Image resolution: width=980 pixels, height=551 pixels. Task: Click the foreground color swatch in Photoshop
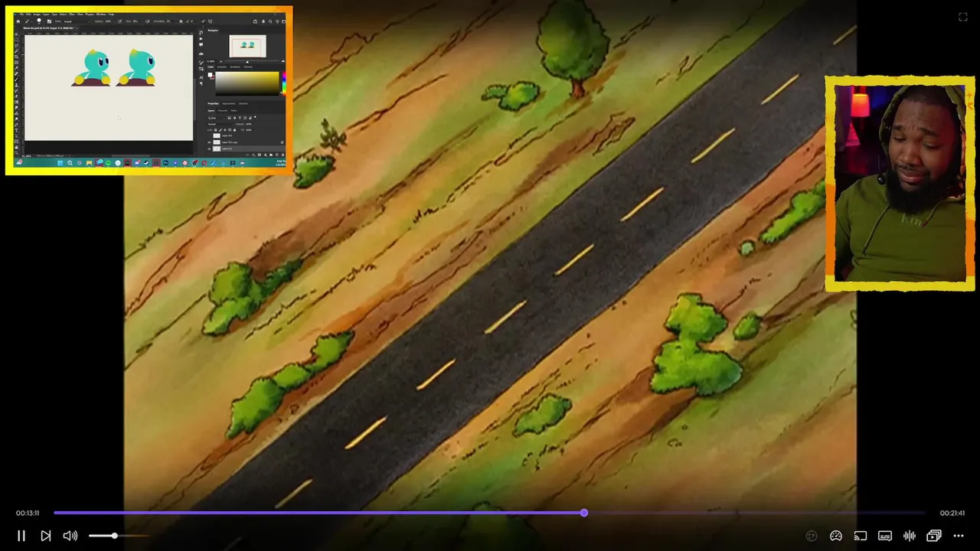tap(210, 74)
